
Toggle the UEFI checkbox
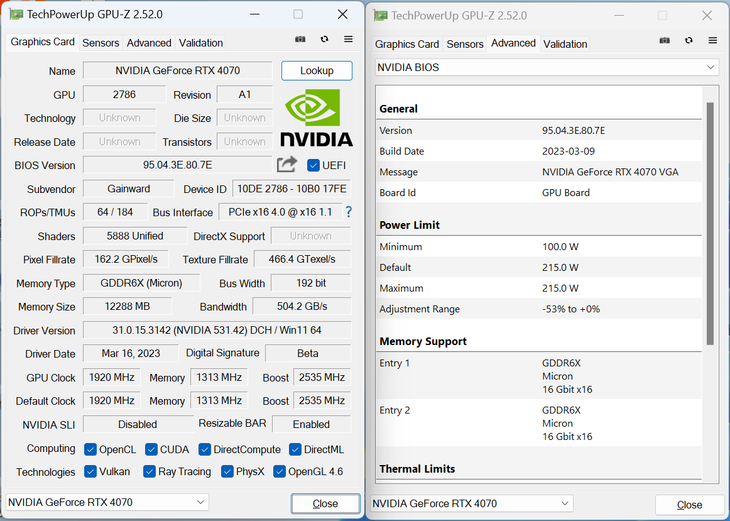coord(313,165)
